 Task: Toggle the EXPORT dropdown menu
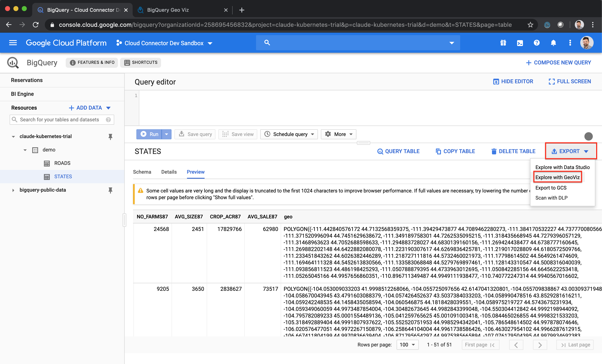[570, 151]
